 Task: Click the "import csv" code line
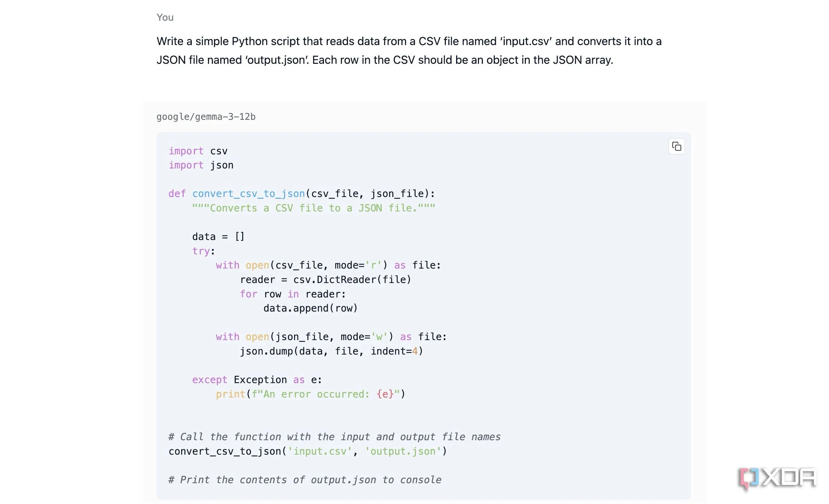[x=198, y=151]
